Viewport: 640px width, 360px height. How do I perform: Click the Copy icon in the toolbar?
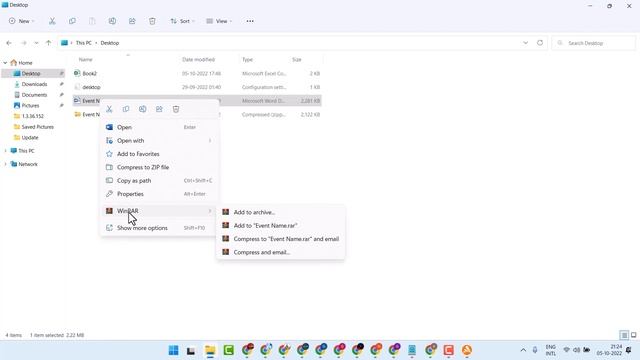click(x=72, y=21)
